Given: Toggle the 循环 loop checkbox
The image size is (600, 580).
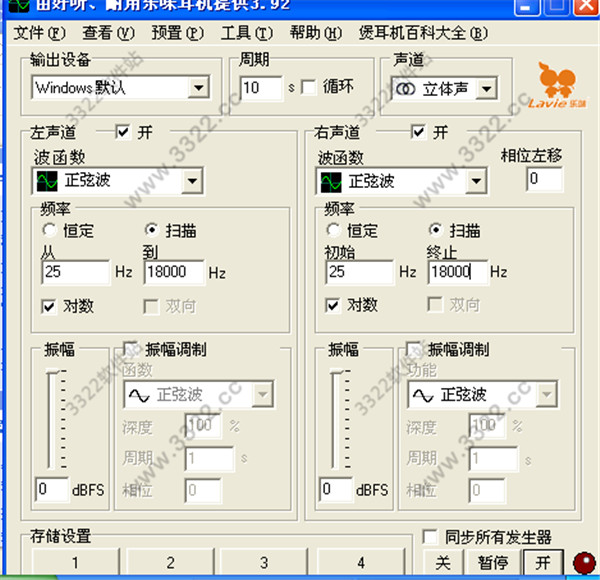Looking at the screenshot, I should tap(308, 87).
